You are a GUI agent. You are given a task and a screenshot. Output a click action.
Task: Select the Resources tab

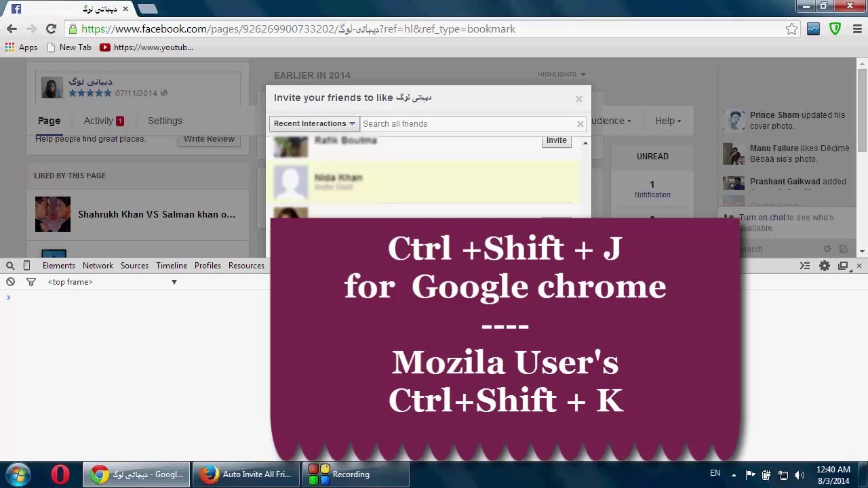(x=246, y=266)
